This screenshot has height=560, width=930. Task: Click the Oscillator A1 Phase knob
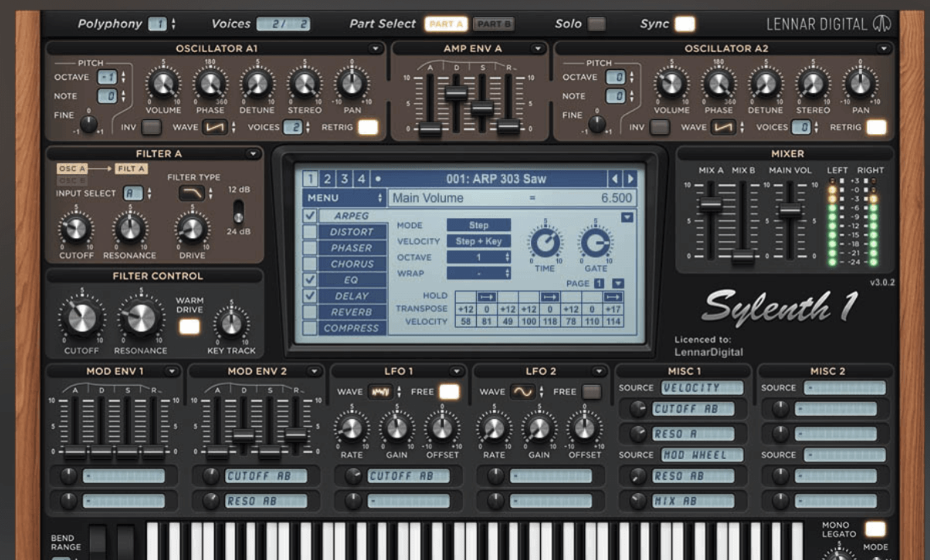(210, 84)
